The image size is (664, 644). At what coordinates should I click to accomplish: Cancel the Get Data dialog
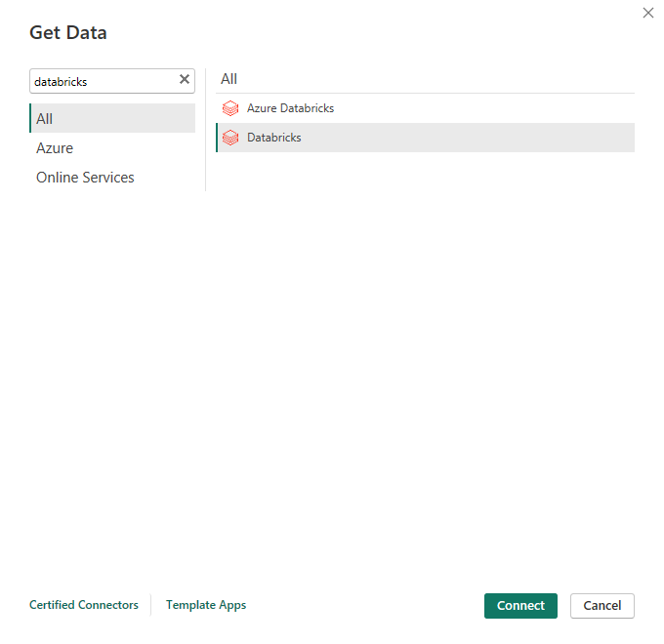(602, 606)
